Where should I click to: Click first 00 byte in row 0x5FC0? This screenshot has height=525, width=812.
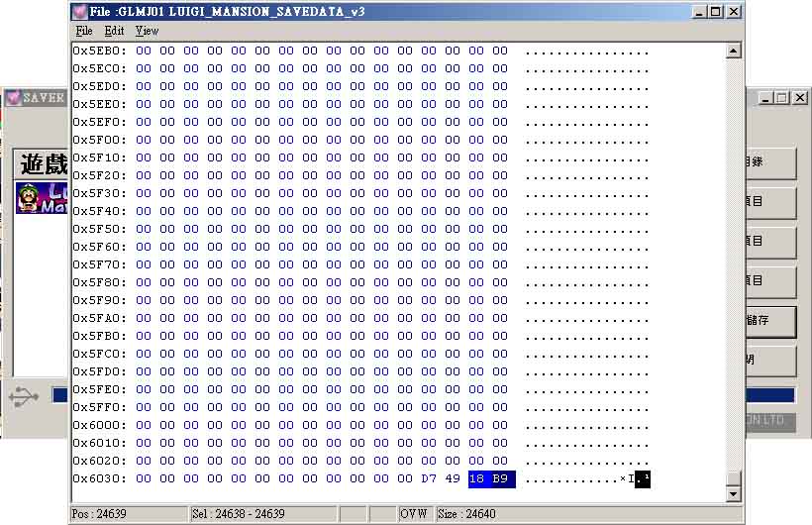(x=144, y=354)
